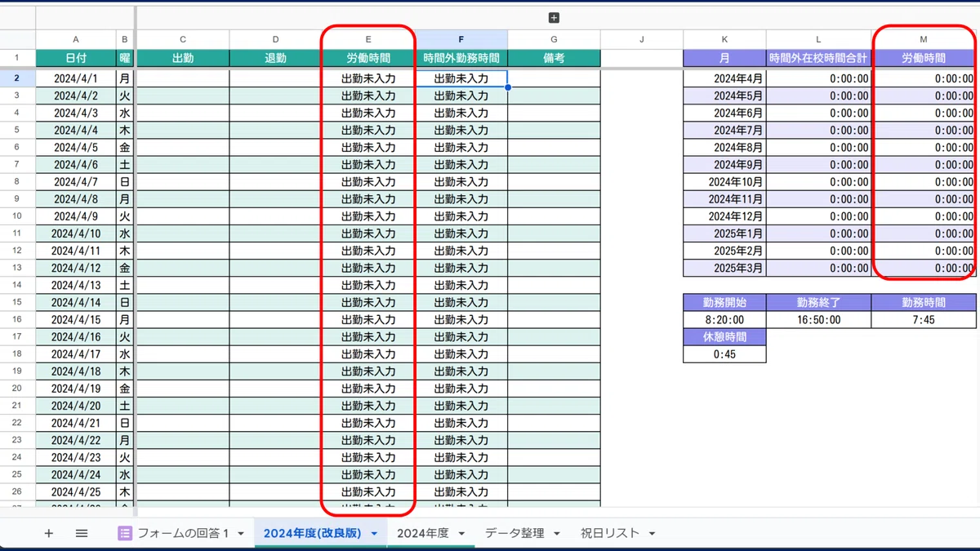This screenshot has height=551, width=980.
Task: Select column C header
Action: 183,39
